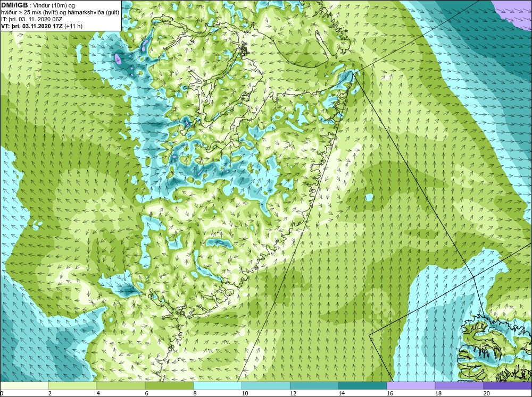532x397 pixels.
Task: Click the legend label '20'
Action: (x=487, y=393)
